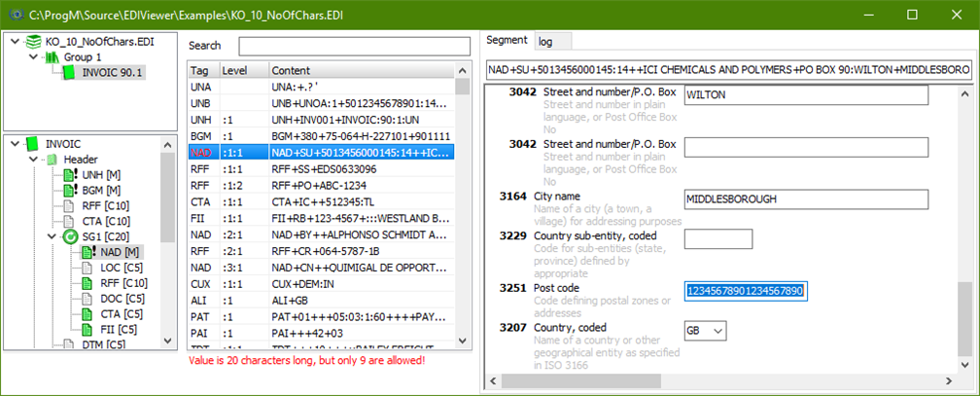
Task: Click the empty Street and number field
Action: (806, 147)
